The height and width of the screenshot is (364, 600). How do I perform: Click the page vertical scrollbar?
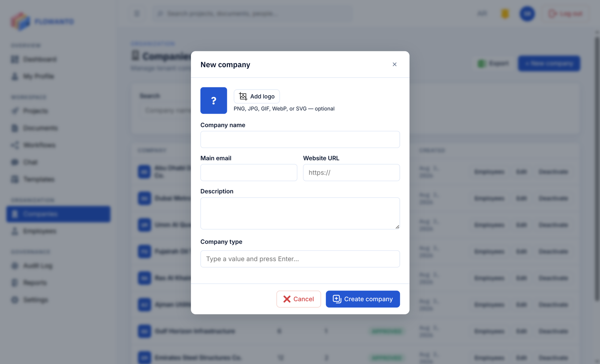click(x=597, y=169)
